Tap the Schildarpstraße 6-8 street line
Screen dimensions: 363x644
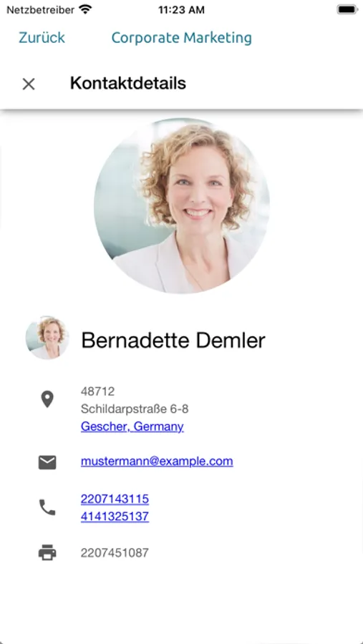click(x=135, y=409)
